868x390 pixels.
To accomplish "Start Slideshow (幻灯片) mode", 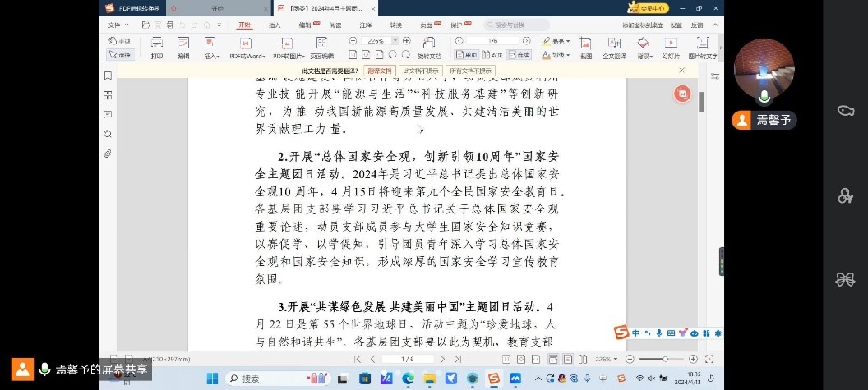I will point(671,48).
